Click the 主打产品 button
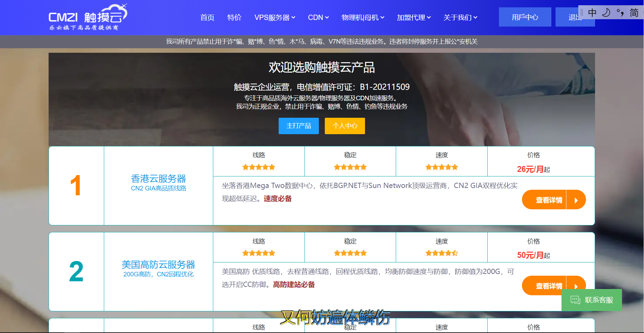 click(x=299, y=126)
